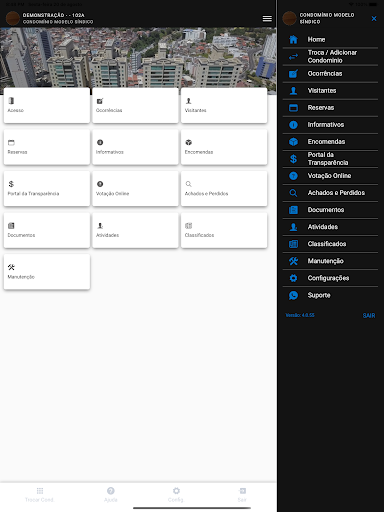Tap the Trocar Cond. tab at the bottom

[x=40, y=495]
